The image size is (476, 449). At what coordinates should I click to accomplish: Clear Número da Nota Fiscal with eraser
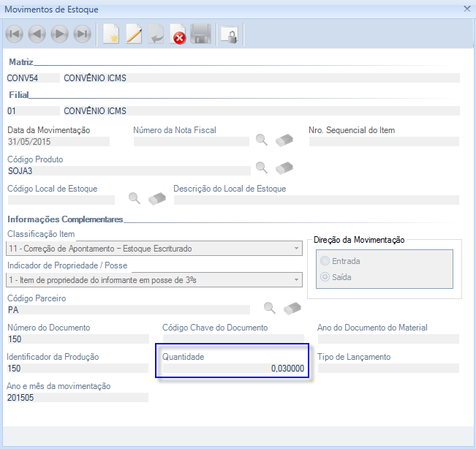point(284,140)
